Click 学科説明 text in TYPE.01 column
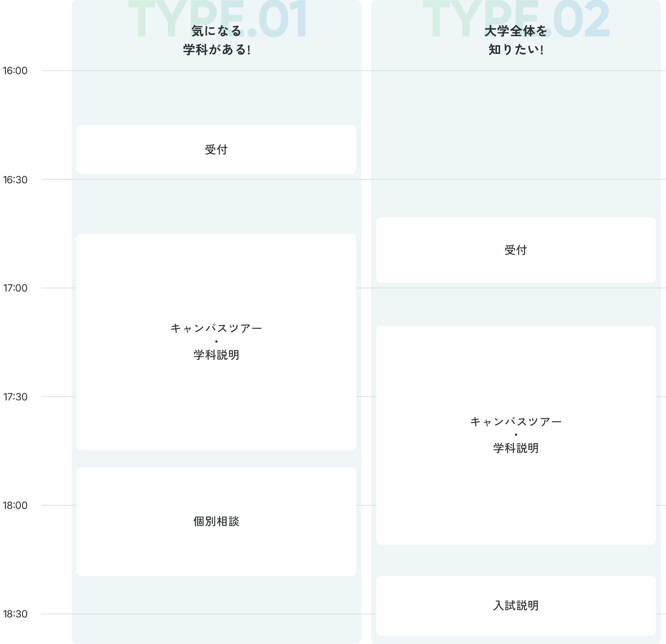The height and width of the screenshot is (644, 666). 216,355
